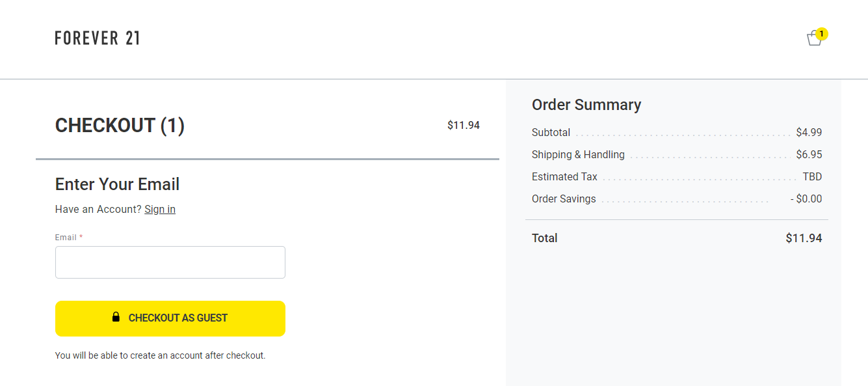The height and width of the screenshot is (386, 868).
Task: Click the lock icon on the guest checkout button
Action: pos(117,318)
